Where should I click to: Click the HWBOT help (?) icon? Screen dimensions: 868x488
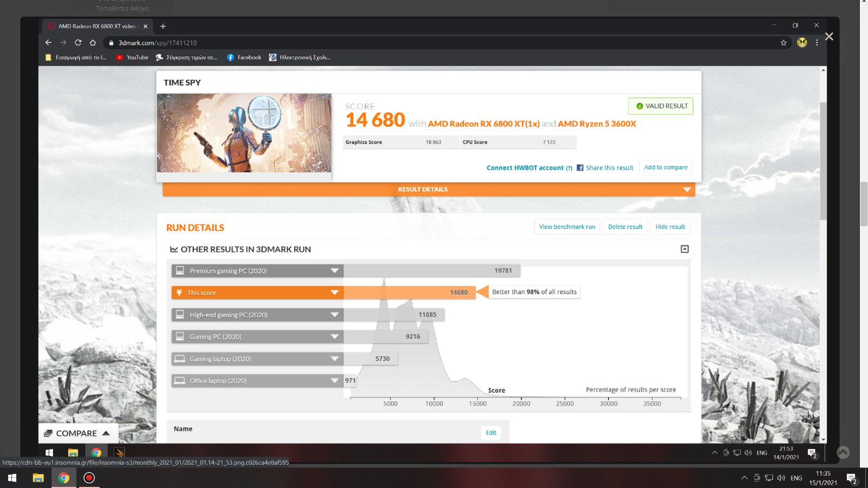point(569,168)
